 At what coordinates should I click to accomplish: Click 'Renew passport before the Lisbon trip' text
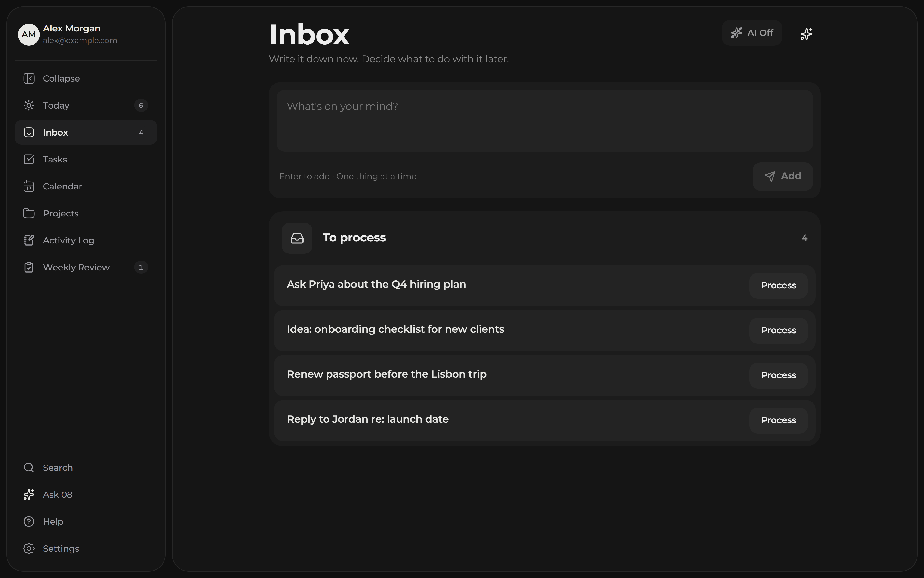tap(386, 374)
